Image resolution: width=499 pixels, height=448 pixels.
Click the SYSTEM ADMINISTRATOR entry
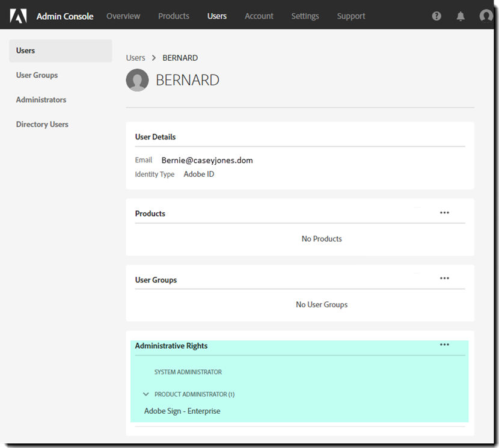point(188,372)
